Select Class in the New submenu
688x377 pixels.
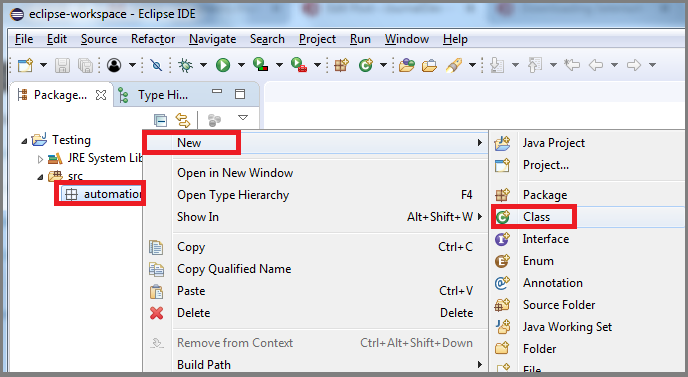[x=588, y=217]
